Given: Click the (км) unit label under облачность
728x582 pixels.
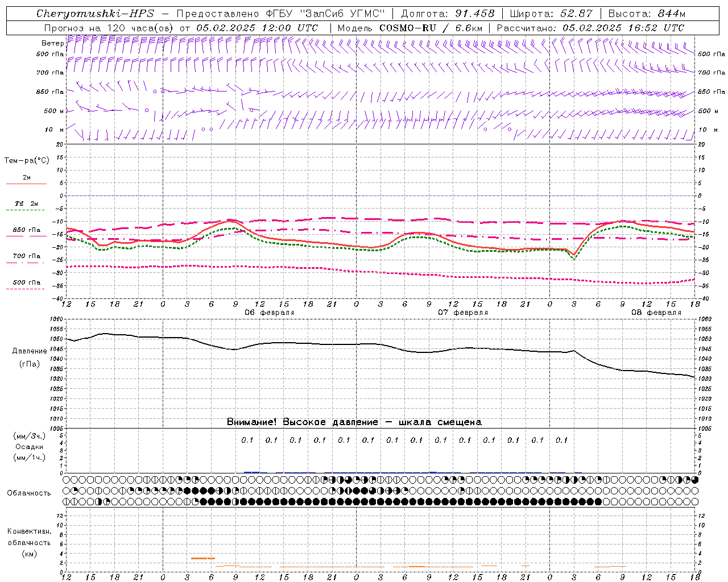Looking at the screenshot, I should click(x=29, y=554).
